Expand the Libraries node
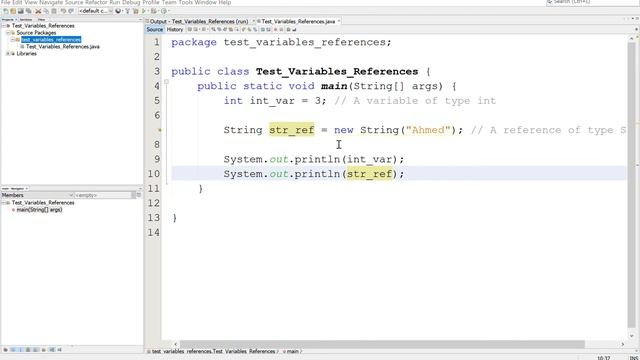Image resolution: width=640 pixels, height=360 pixels. [x=8, y=53]
